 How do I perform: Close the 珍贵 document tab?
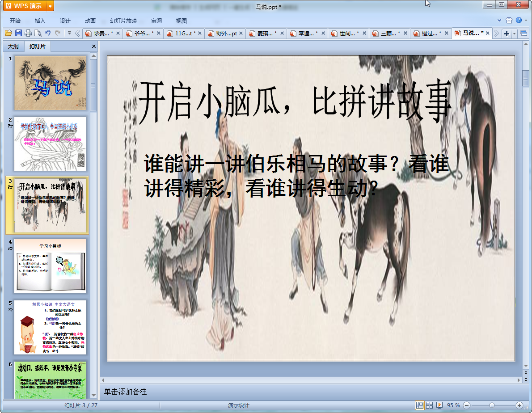(x=118, y=33)
